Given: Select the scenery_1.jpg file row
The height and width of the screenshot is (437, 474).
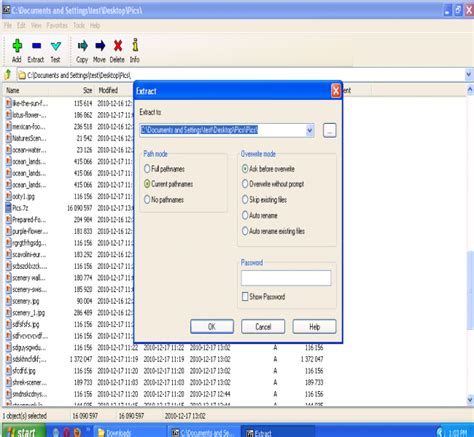Looking at the screenshot, I should coord(69,313).
